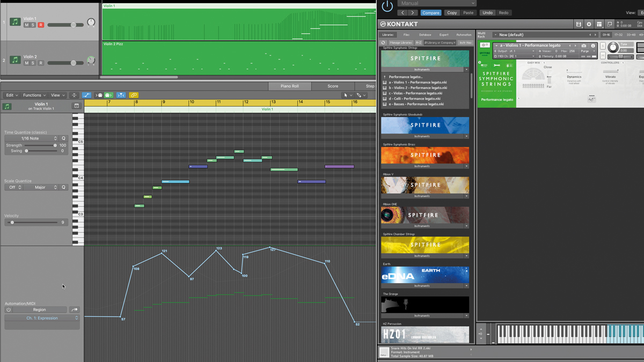Image resolution: width=644 pixels, height=362 pixels.
Task: Click the Kontakt workspace layout icon
Action: 599,24
